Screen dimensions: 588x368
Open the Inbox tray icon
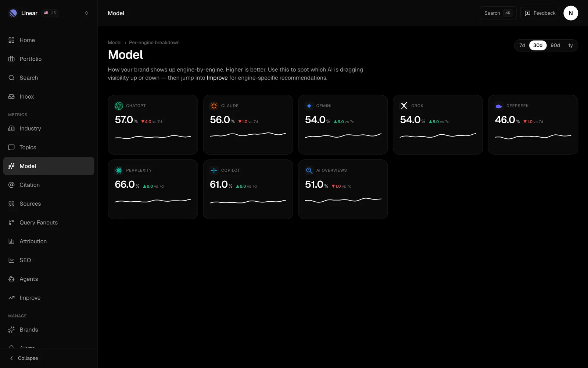click(x=11, y=96)
